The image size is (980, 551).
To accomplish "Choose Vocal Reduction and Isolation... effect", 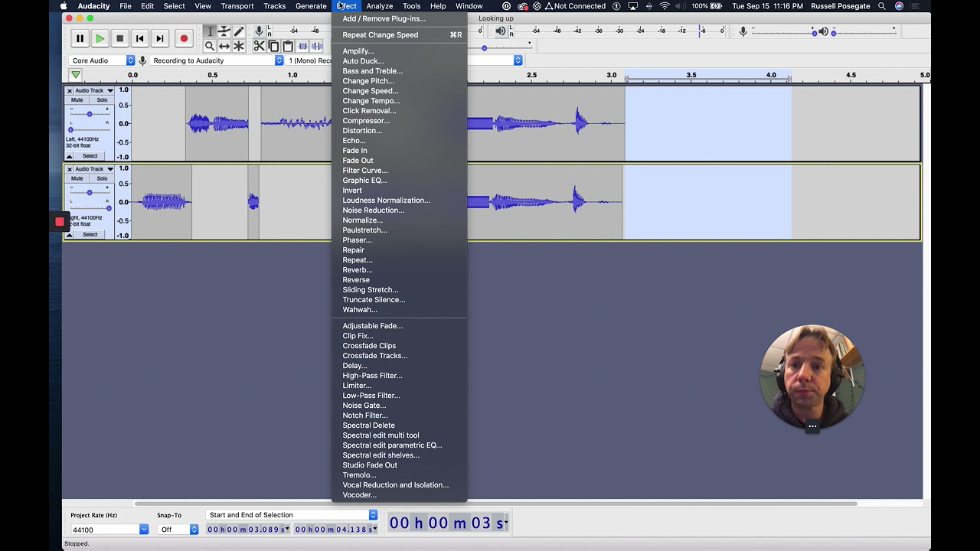I will (395, 485).
